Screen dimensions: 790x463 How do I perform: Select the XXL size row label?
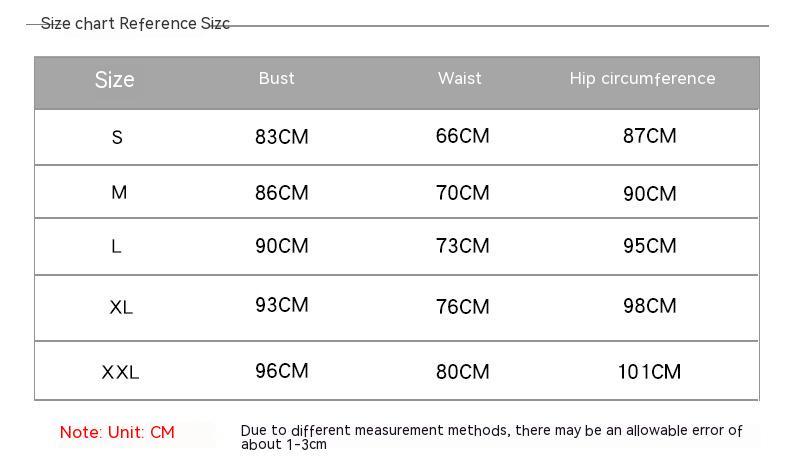(x=120, y=372)
